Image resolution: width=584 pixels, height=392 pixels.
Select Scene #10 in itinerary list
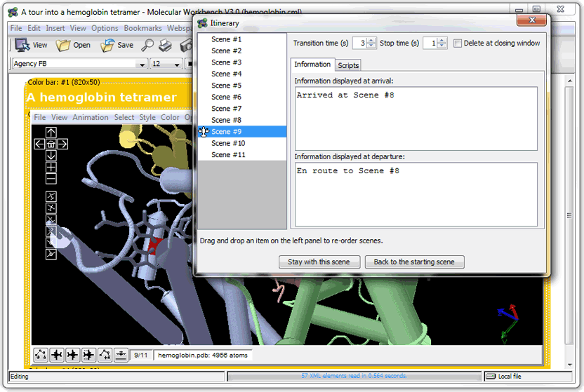pos(242,143)
